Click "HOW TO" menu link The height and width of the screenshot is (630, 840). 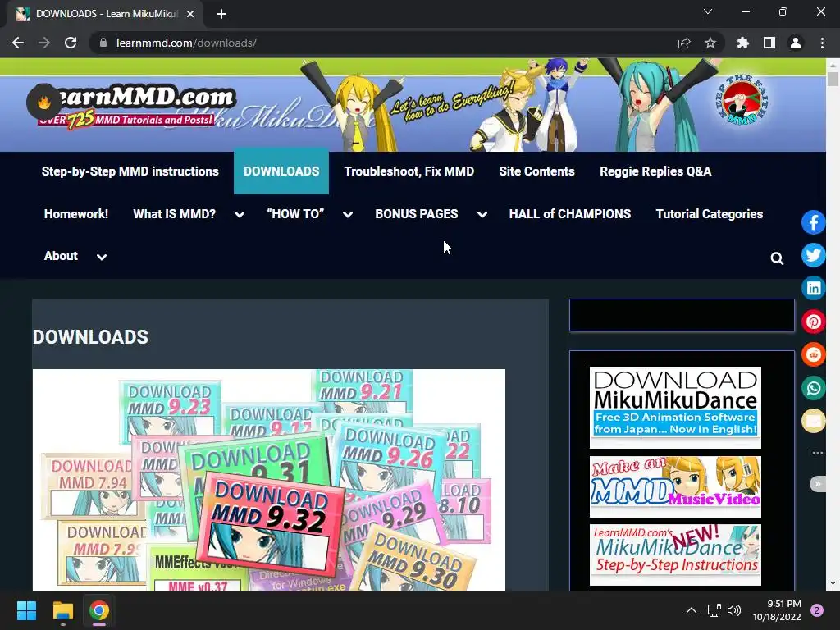[295, 214]
